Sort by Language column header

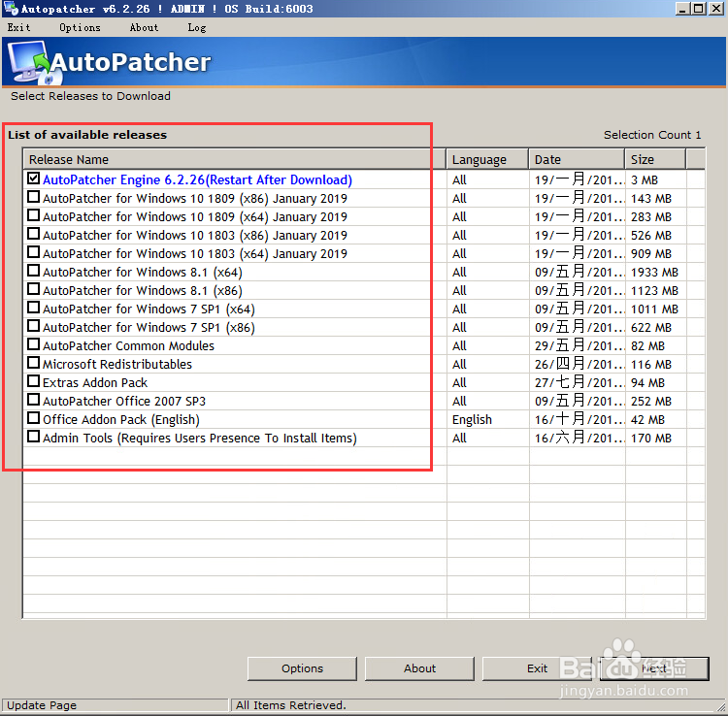(487, 159)
